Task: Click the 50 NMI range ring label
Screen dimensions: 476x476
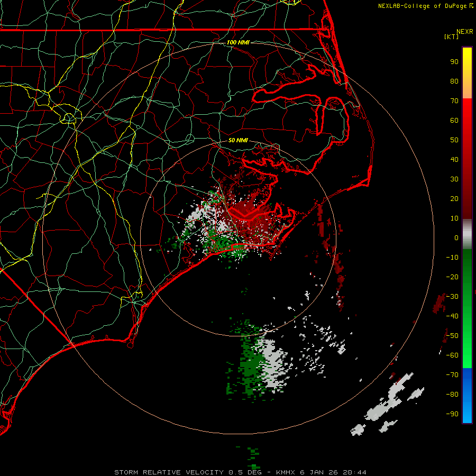Action: [238, 140]
